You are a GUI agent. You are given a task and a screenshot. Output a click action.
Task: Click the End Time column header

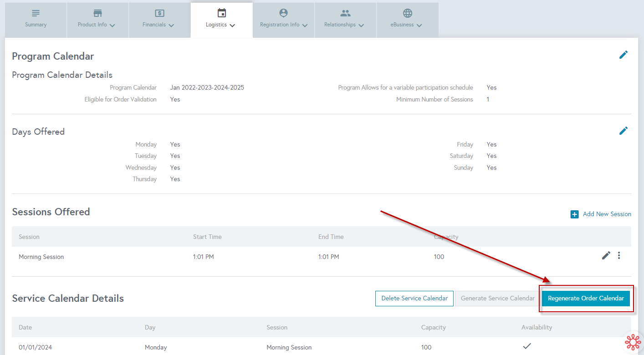coord(331,237)
